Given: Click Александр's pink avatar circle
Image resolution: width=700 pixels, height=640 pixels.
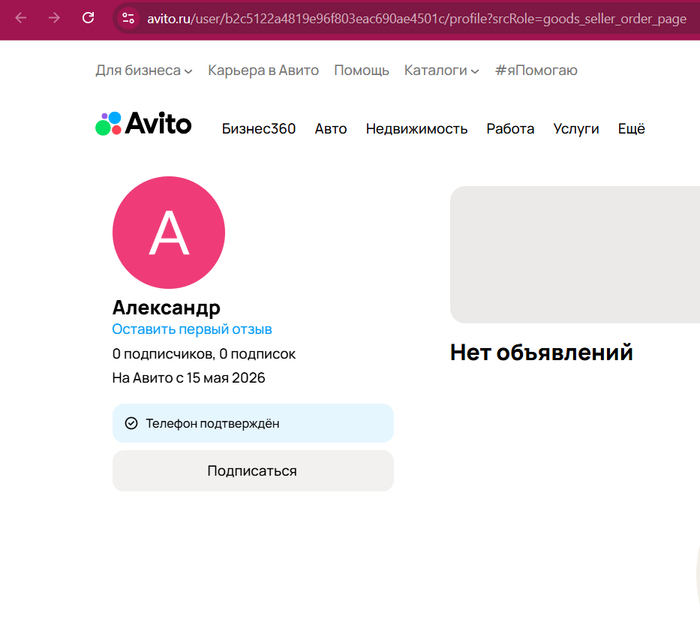Looking at the screenshot, I should [169, 232].
